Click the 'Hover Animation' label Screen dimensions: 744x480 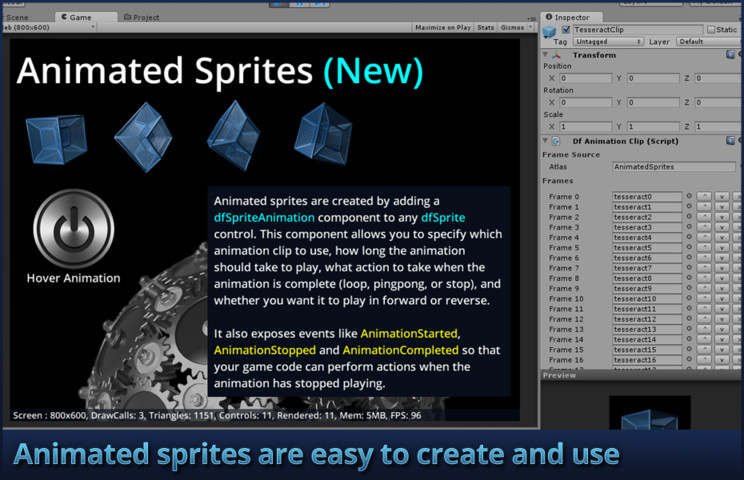tap(74, 278)
